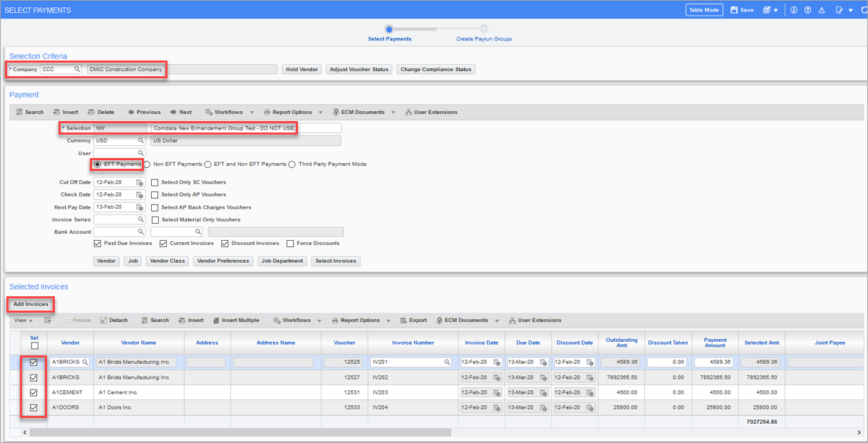Viewport: 868px width, 443px height.
Task: Click Detach in Selected Invoices toolbar
Action: pos(114,320)
